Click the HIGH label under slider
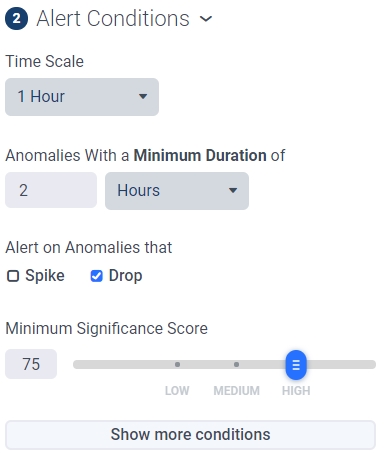 296,391
